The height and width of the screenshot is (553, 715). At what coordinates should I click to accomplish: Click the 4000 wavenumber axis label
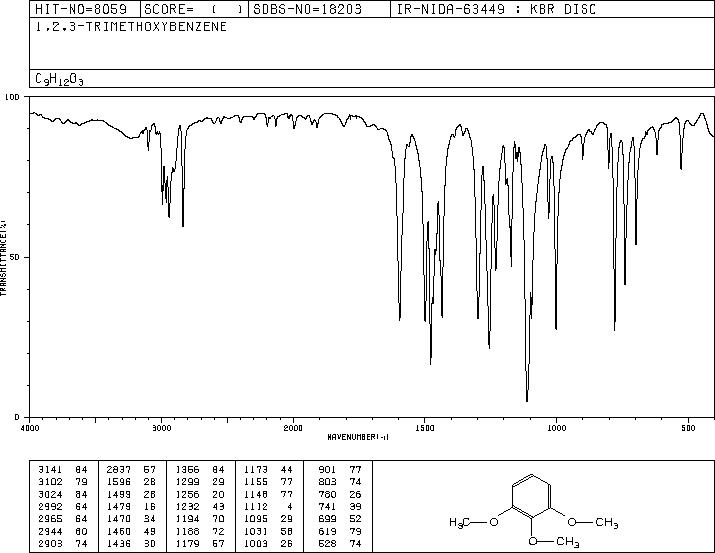click(x=30, y=428)
